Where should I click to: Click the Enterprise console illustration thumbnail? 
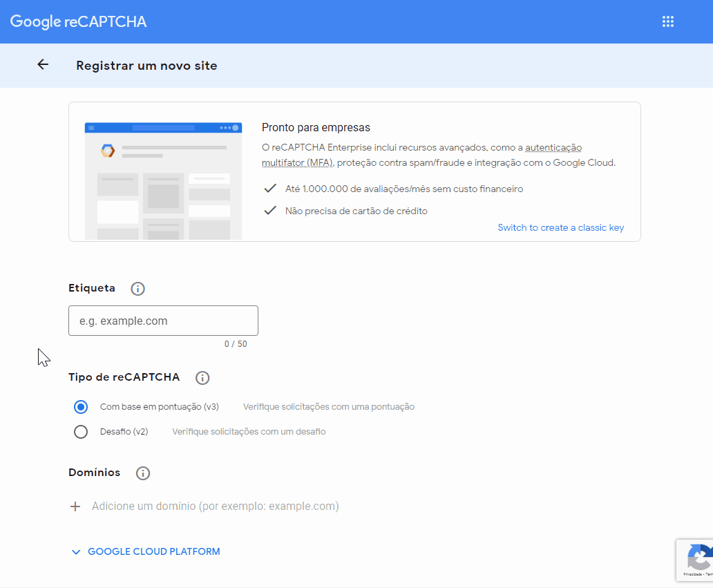tap(163, 181)
